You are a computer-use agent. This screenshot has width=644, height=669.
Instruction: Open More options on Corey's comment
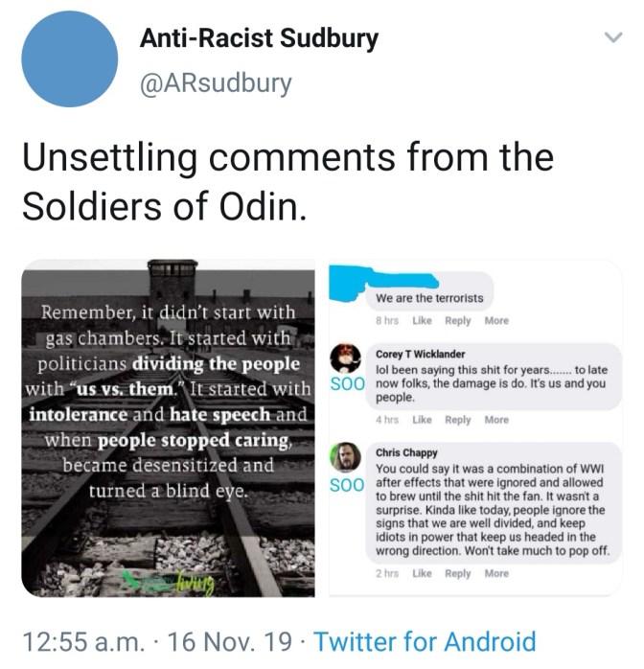pyautogui.click(x=496, y=420)
